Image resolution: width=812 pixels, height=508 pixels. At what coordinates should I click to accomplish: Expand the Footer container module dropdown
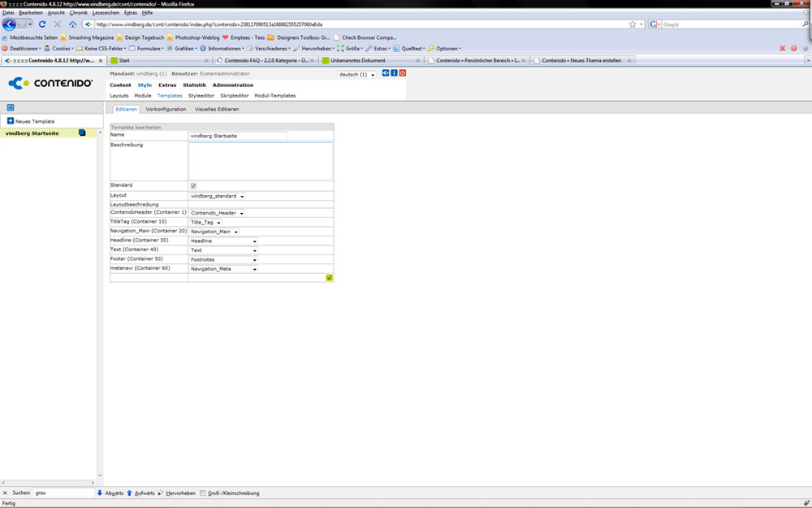click(x=223, y=259)
